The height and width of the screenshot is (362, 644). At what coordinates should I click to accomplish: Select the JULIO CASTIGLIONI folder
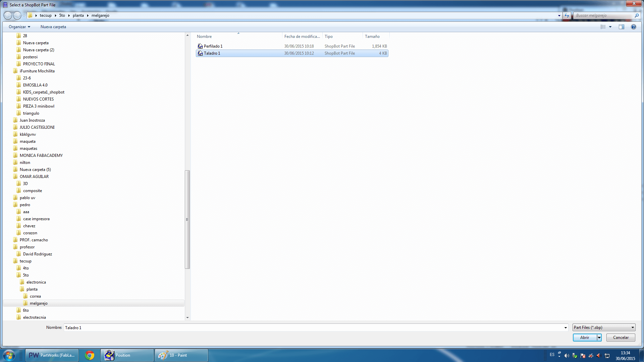pyautogui.click(x=37, y=127)
